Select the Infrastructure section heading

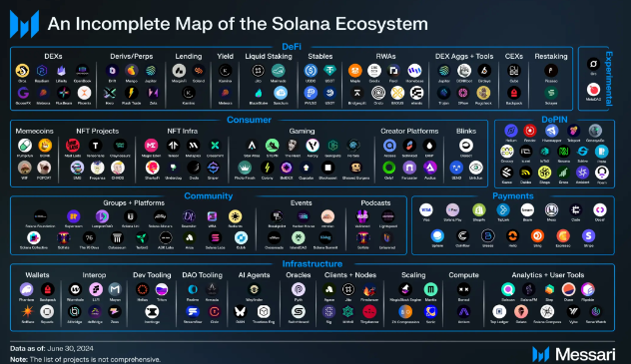pos(313,264)
